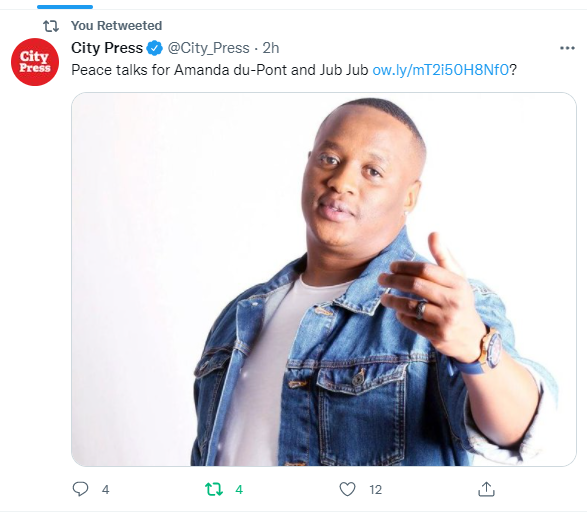Open the share tweet upload icon

(486, 489)
